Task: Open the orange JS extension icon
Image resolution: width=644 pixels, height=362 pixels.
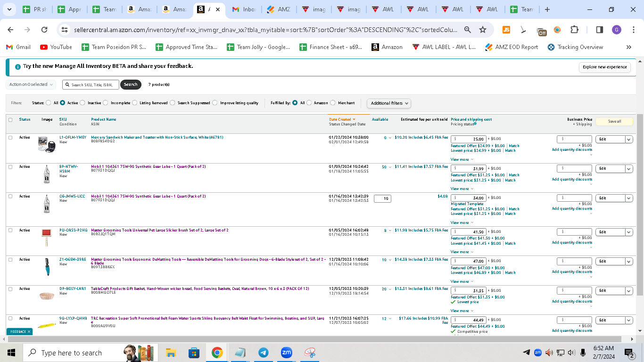Action: (x=506, y=30)
